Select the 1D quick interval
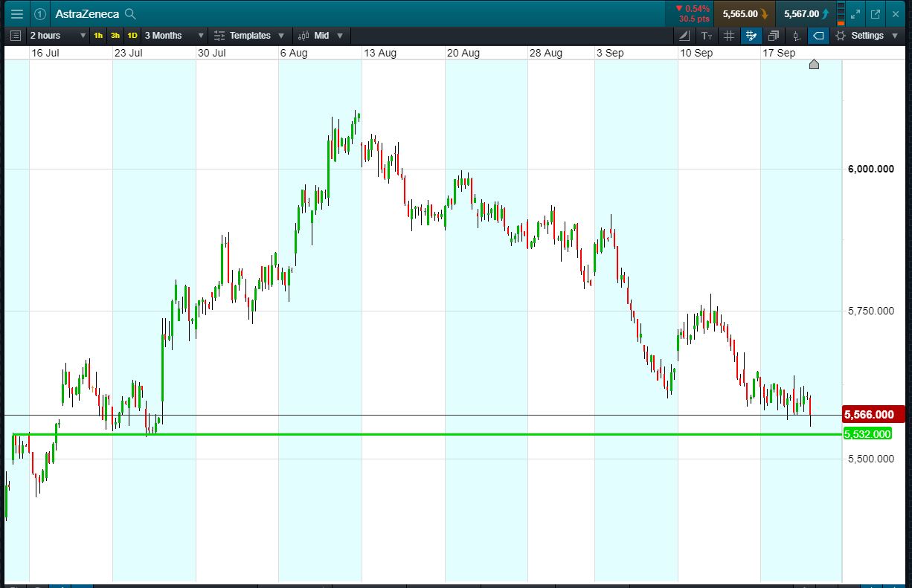Image resolution: width=912 pixels, height=588 pixels. [132, 36]
